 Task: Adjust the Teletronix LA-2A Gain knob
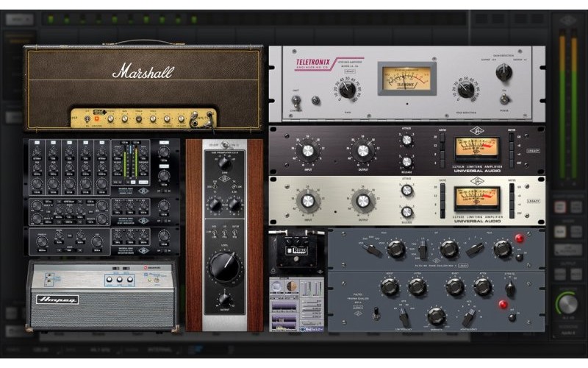347,90
